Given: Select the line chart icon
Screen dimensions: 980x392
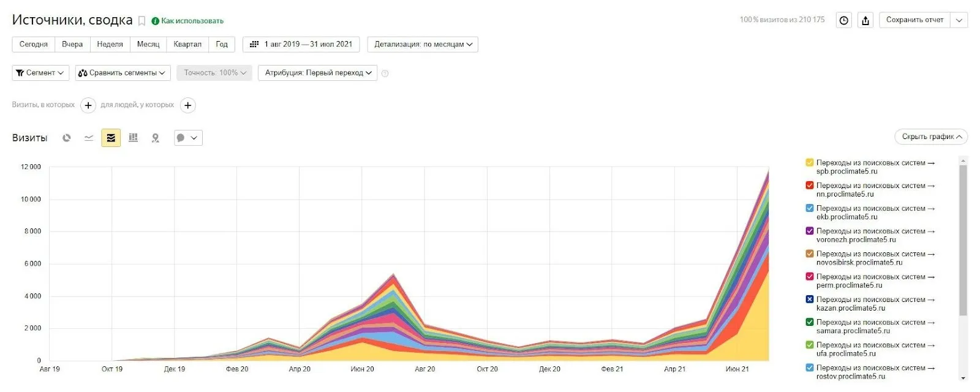Looking at the screenshot, I should pyautogui.click(x=89, y=138).
